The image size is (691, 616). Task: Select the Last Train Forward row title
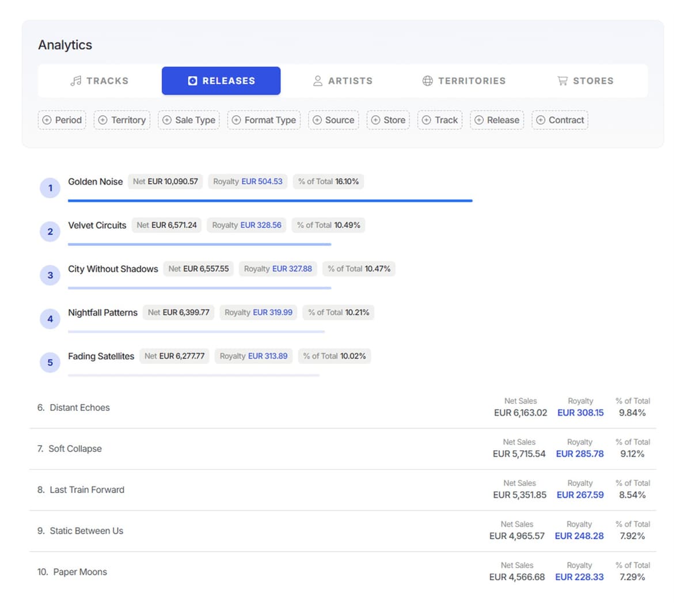(87, 490)
